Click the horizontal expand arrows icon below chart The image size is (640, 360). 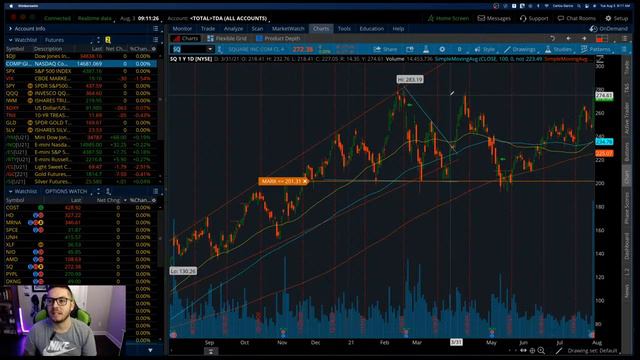coord(523,351)
